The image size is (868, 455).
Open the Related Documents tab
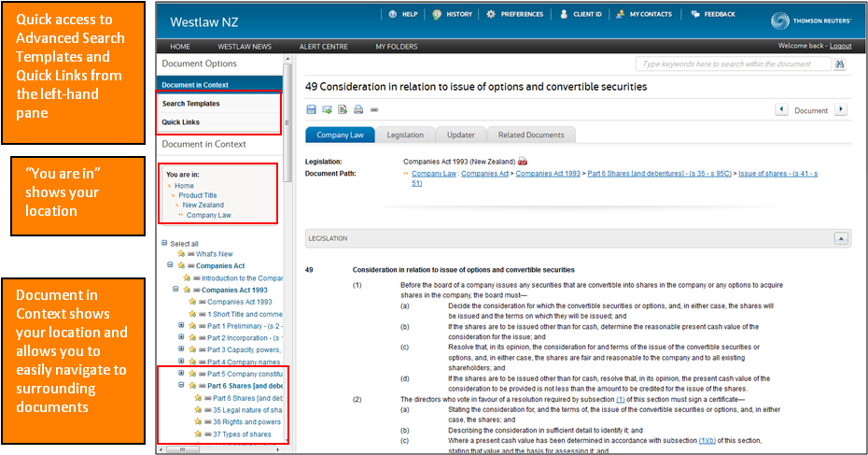(x=531, y=135)
